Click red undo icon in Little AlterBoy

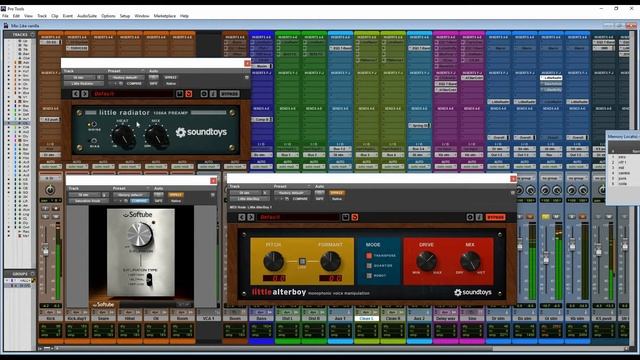coord(355,218)
